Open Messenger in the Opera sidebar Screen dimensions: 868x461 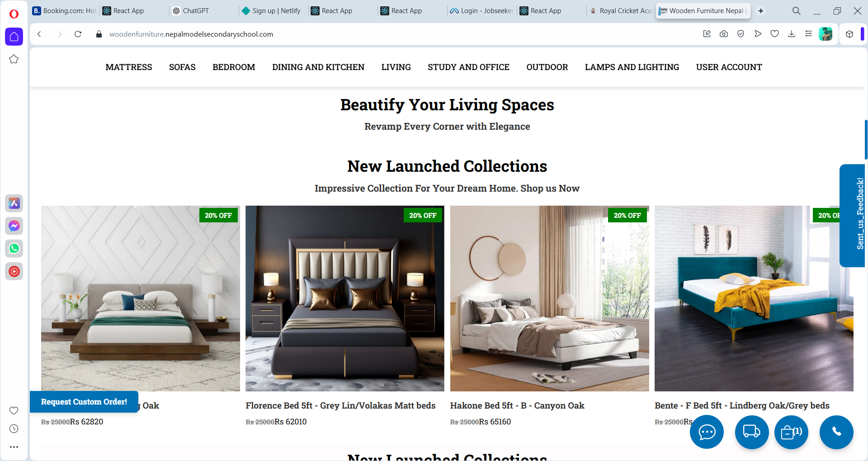(x=14, y=226)
